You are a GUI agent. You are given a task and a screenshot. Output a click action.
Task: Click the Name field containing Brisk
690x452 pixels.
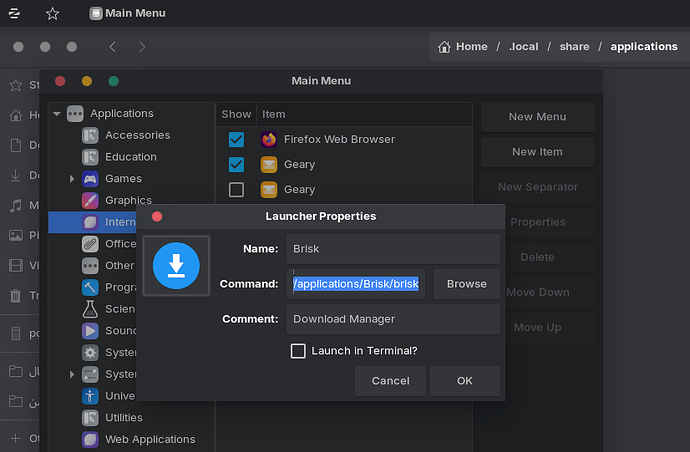393,249
